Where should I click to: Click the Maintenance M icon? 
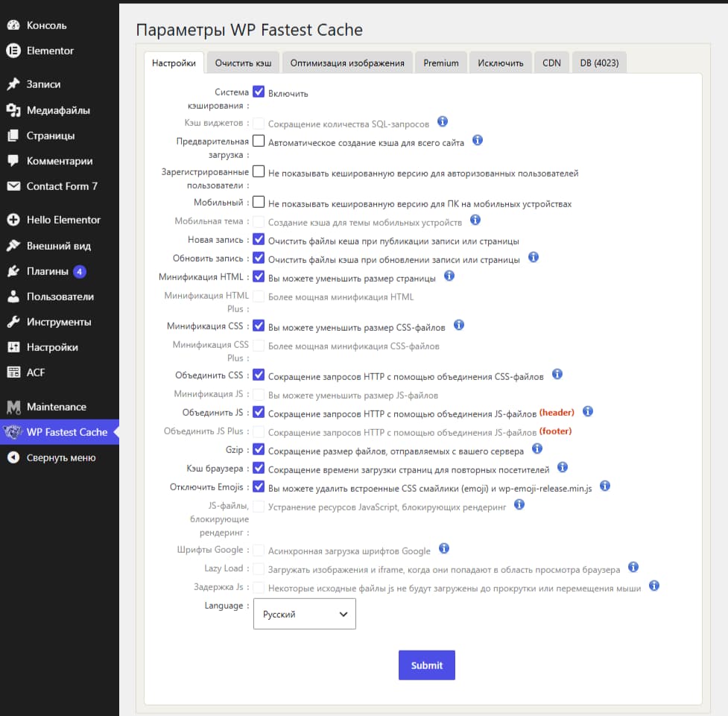pyautogui.click(x=13, y=407)
